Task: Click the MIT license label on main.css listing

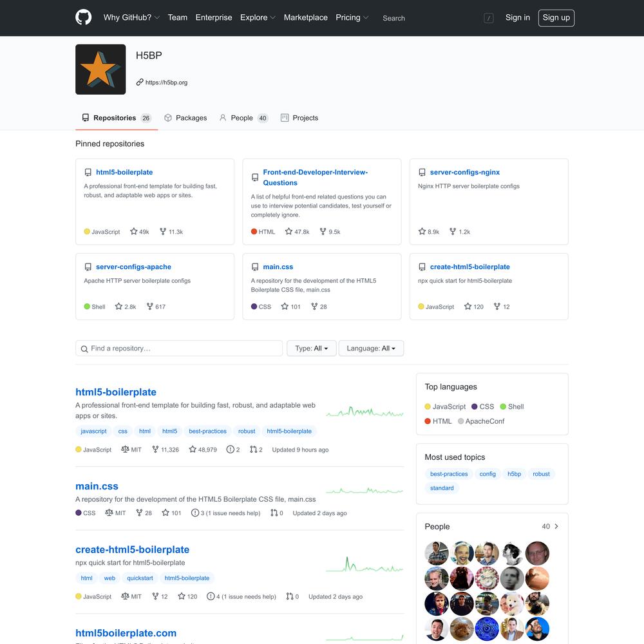Action: click(115, 513)
